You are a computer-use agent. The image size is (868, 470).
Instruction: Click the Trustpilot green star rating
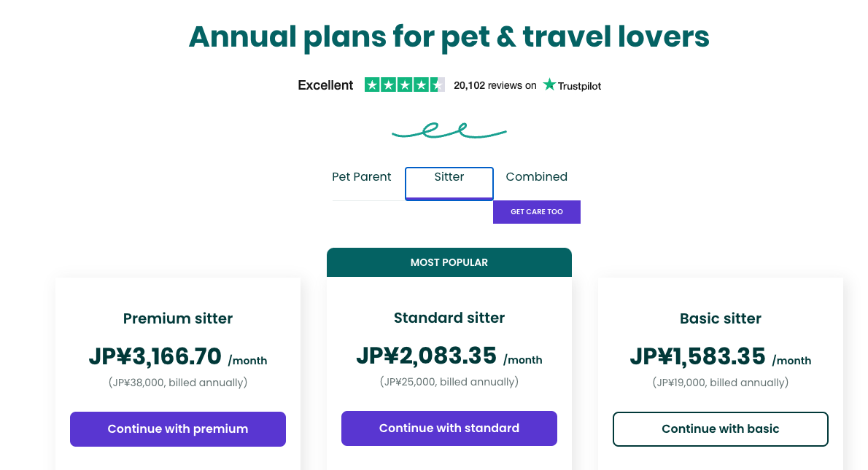404,85
